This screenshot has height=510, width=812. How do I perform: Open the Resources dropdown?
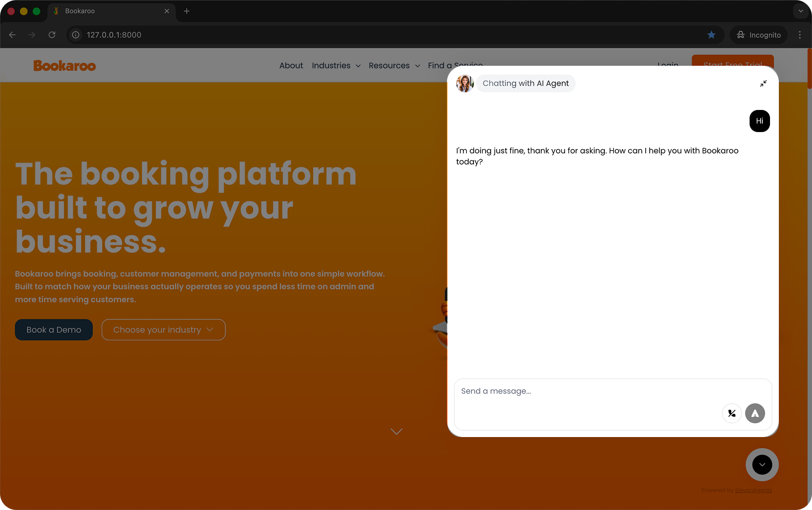[x=394, y=65]
